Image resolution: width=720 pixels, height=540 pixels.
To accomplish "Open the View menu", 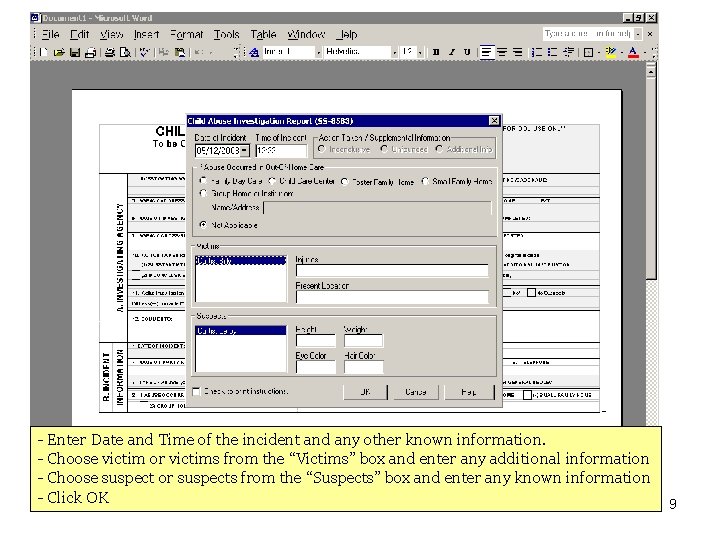I will pyautogui.click(x=112, y=34).
